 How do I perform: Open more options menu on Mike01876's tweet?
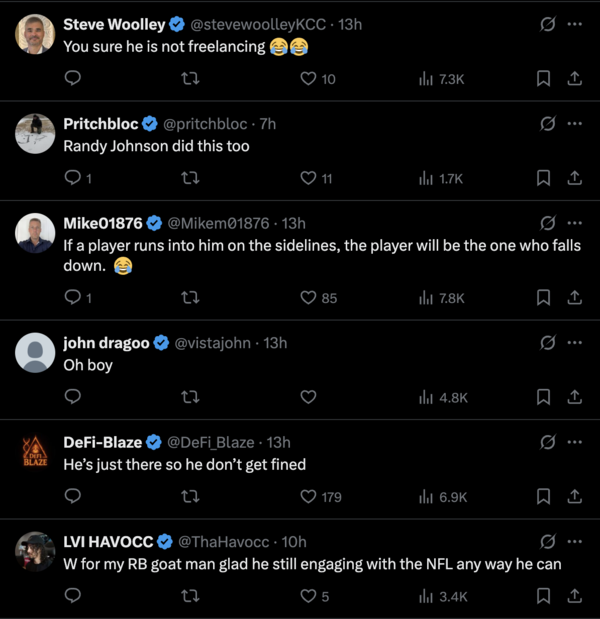point(574,223)
